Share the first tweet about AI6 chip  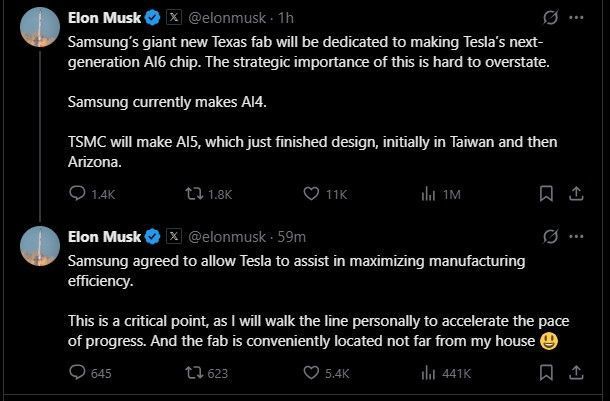[576, 194]
